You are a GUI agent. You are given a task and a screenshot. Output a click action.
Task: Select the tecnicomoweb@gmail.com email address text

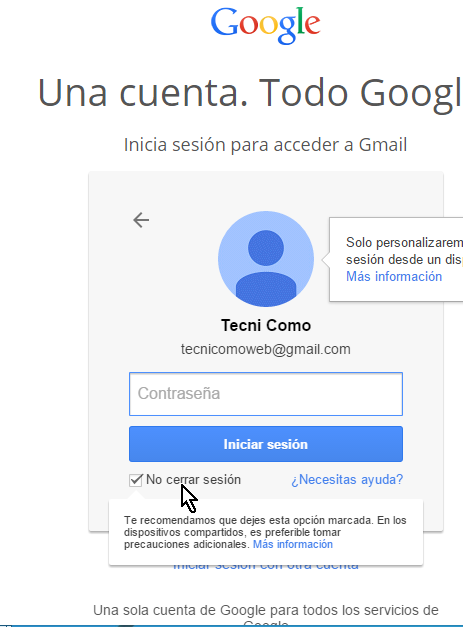[266, 349]
